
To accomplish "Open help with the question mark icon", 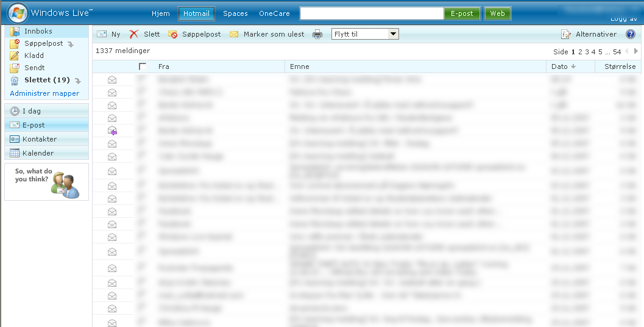I will [631, 34].
